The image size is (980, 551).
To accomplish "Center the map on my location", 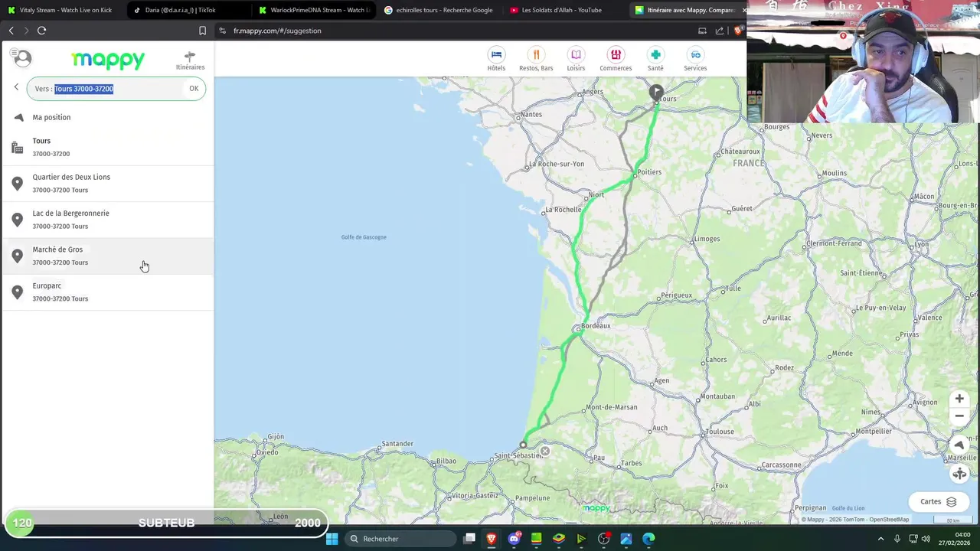I will (959, 445).
